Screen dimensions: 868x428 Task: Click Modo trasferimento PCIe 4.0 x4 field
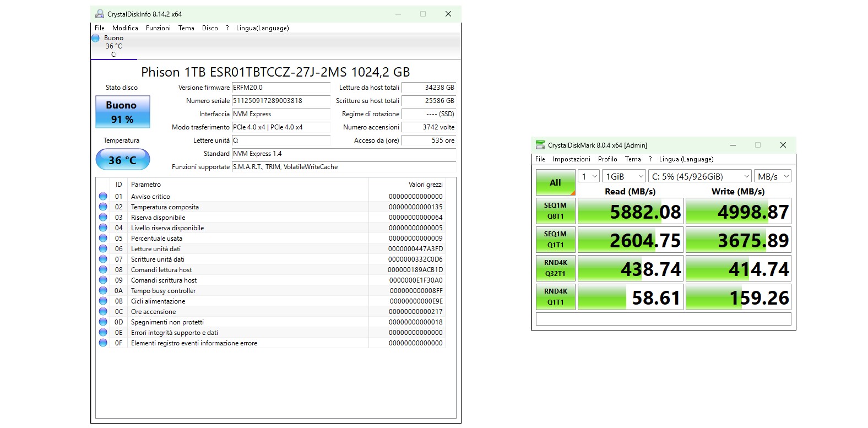click(281, 127)
